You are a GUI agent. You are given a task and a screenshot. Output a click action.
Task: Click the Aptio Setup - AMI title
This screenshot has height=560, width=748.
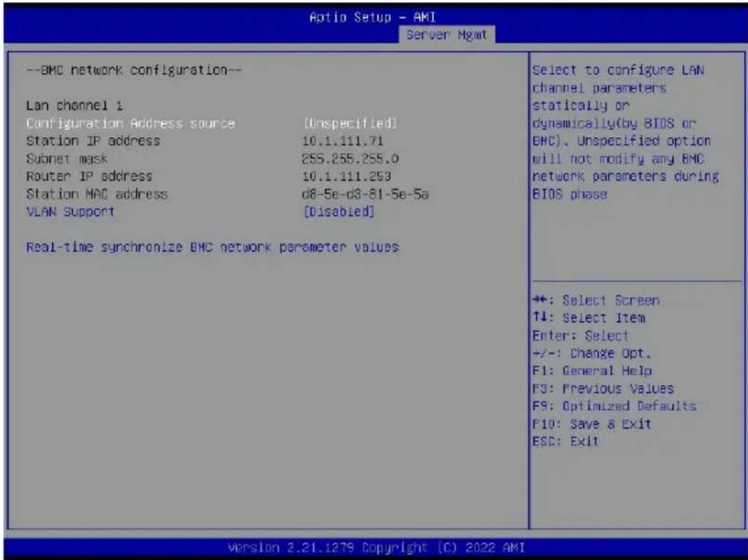coord(372,18)
